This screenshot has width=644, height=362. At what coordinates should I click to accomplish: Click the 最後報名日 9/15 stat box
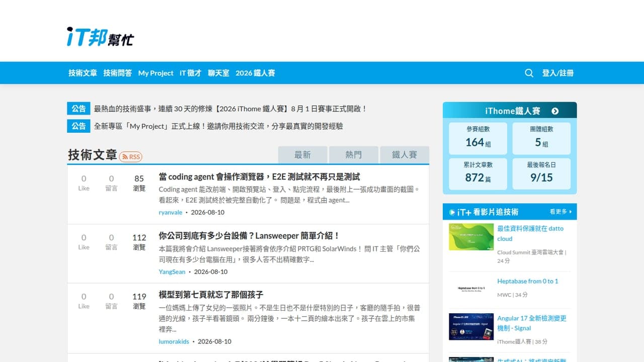pos(541,174)
